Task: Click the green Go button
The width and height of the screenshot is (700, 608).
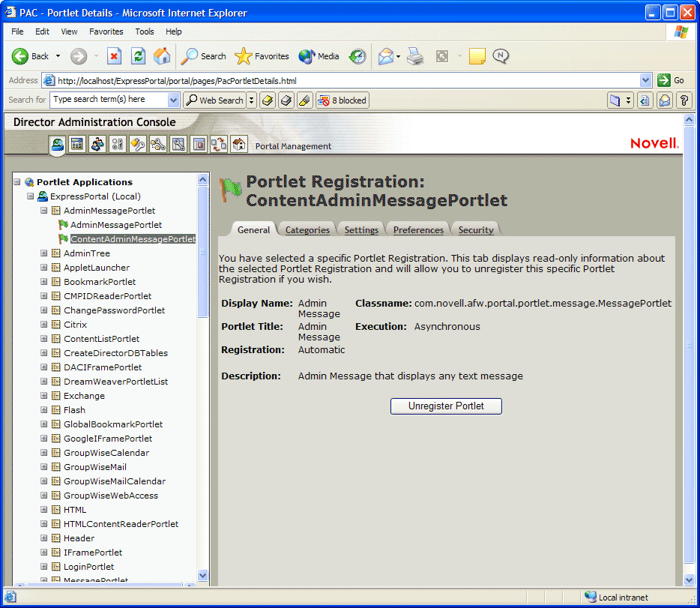Action: 671,80
